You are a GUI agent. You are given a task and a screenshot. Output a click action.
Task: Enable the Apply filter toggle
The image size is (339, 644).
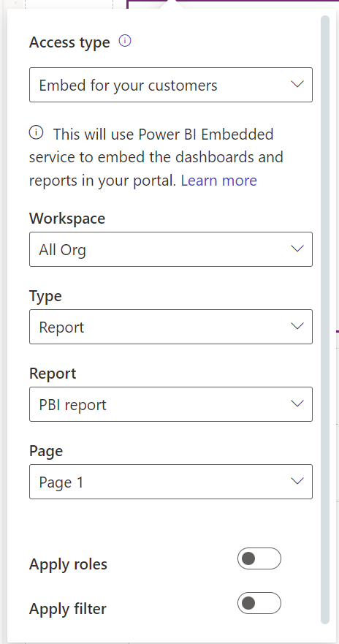(259, 603)
